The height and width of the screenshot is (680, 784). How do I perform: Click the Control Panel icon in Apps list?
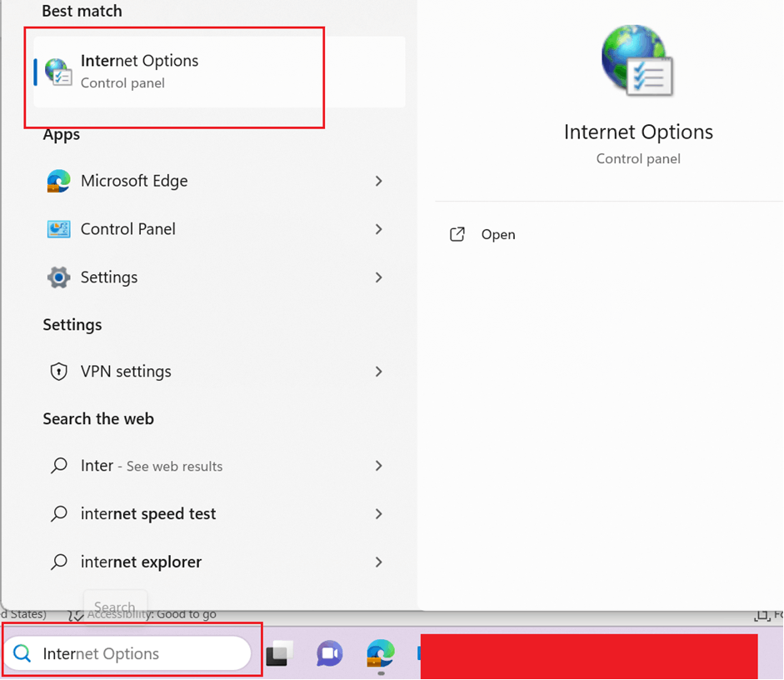(58, 229)
